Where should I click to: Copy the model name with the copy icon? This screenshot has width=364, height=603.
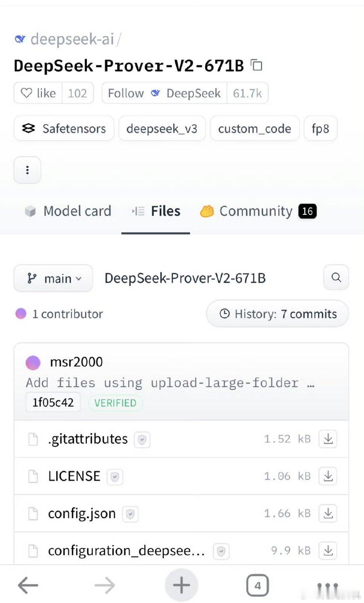(256, 65)
